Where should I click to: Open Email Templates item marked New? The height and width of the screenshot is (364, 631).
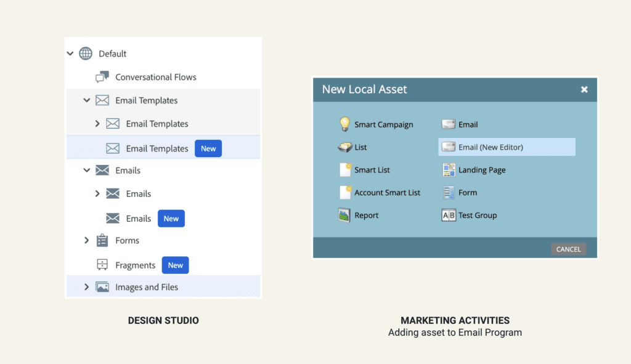(157, 148)
